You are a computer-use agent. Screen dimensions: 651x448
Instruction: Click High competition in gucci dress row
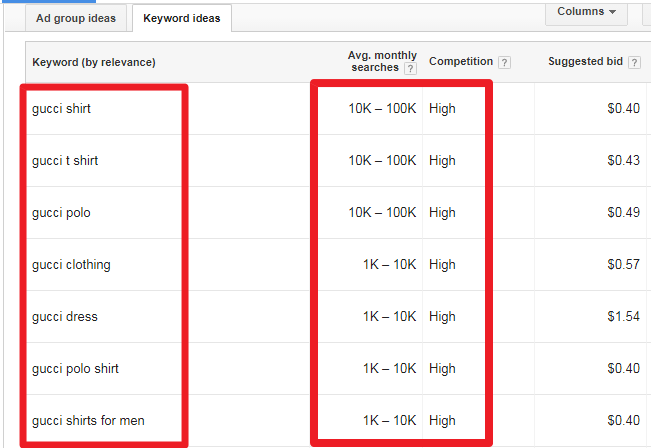coord(442,317)
